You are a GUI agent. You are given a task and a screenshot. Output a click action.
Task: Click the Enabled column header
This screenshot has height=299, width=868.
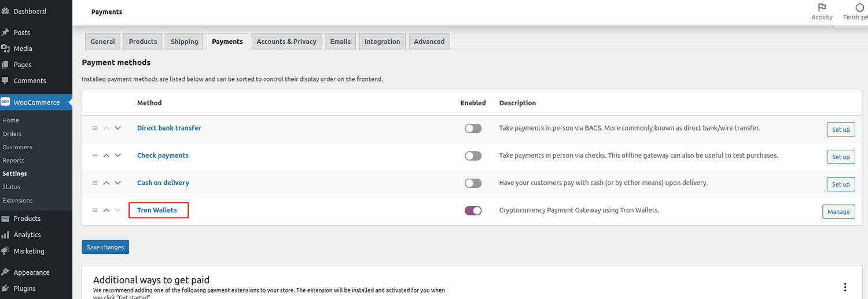pos(473,103)
